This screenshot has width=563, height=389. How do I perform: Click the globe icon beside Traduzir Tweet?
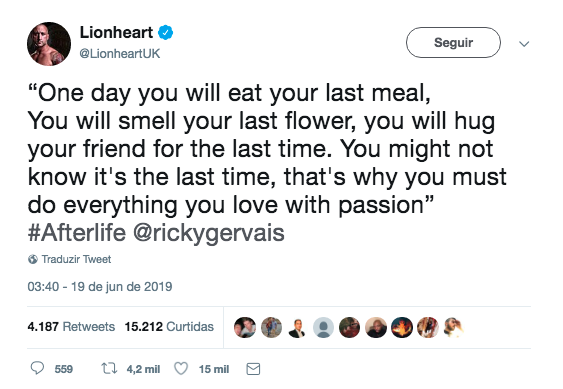pos(33,259)
